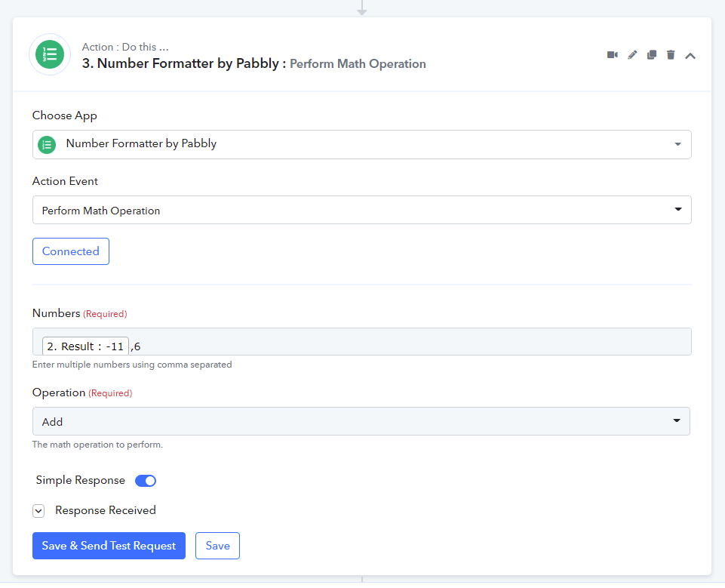The height and width of the screenshot is (588, 725).
Task: Click 'Perform Math Operation' header subtitle
Action: (358, 64)
